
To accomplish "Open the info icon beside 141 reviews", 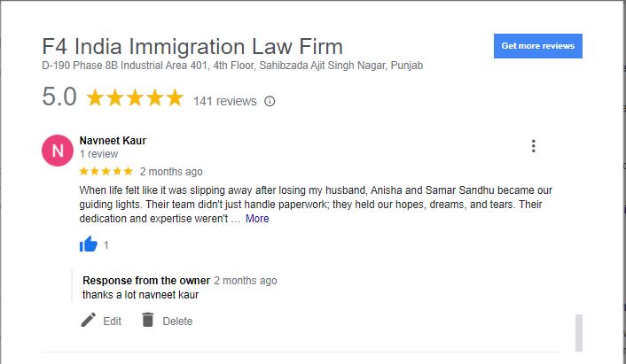I will [x=270, y=101].
